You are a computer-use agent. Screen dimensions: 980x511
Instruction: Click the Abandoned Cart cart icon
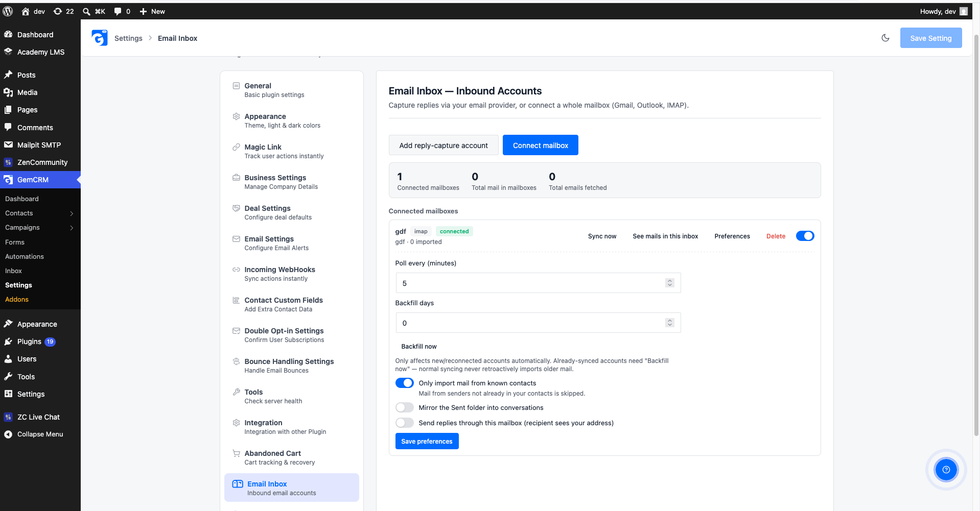[x=236, y=453]
